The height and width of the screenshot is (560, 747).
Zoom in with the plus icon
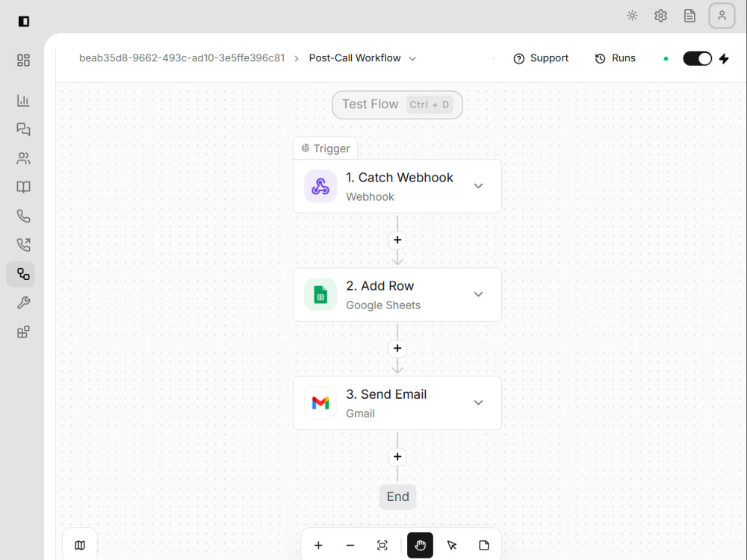pos(318,545)
